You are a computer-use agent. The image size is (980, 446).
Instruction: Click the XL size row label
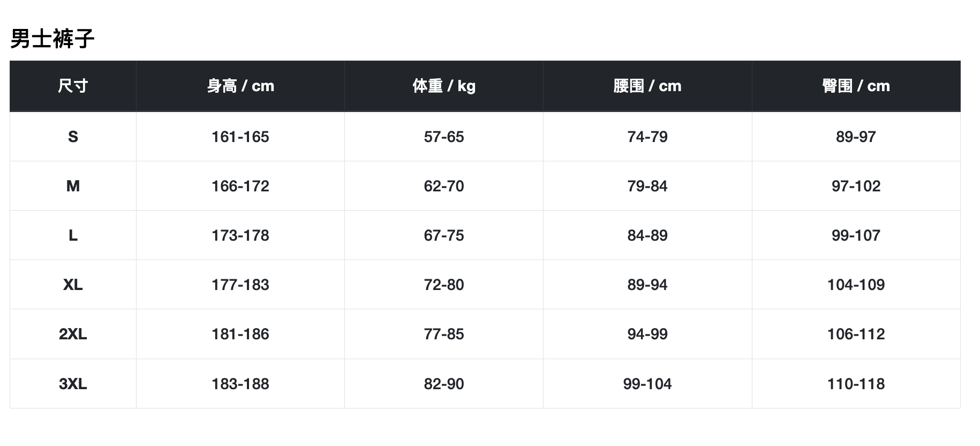pyautogui.click(x=73, y=285)
